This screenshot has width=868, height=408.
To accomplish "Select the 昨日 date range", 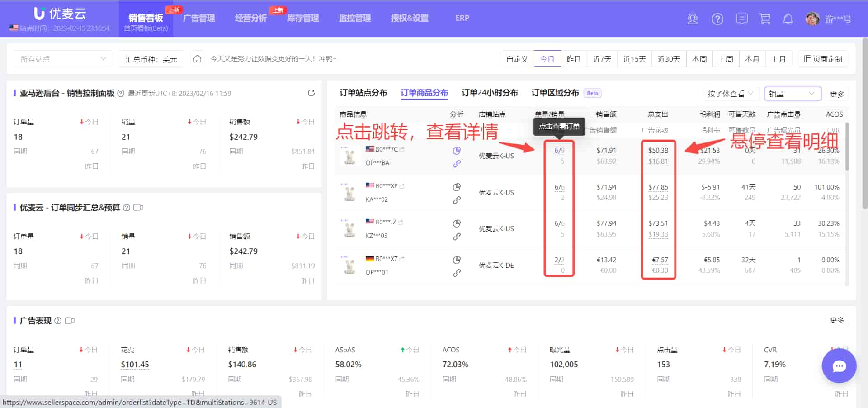I will [x=573, y=59].
